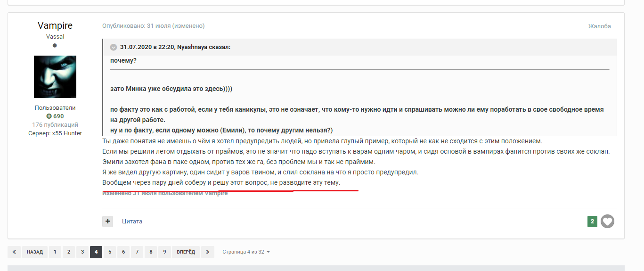Click the green reputation count badge

point(592,221)
